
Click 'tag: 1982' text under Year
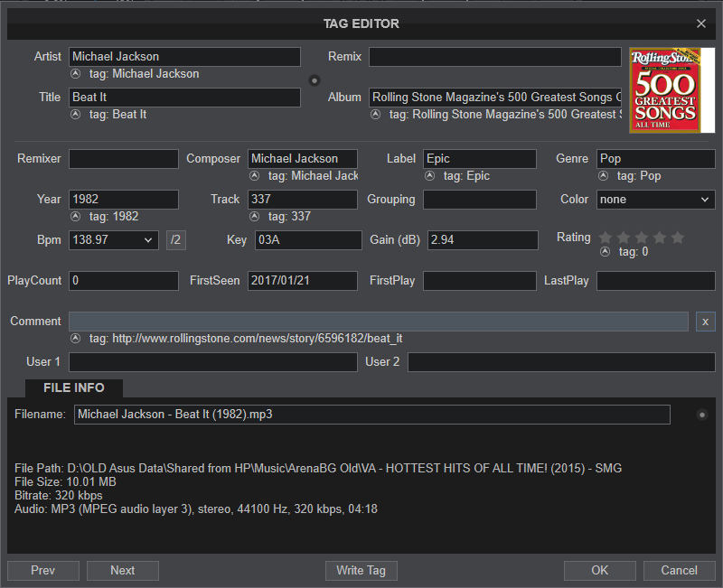[x=114, y=216]
